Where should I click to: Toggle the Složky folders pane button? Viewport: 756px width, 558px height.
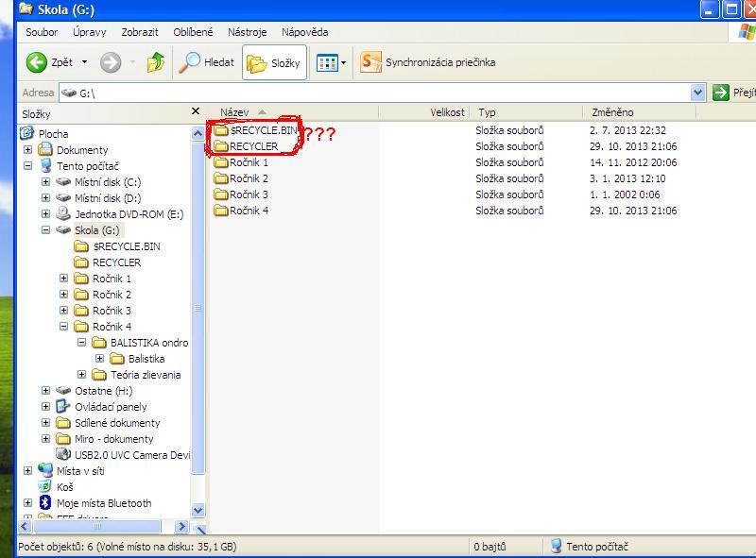click(x=274, y=63)
